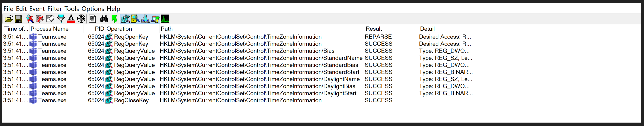Toggle Autoscroll in the toolbar
The height and width of the screenshot is (126, 644).
pyautogui.click(x=40, y=19)
